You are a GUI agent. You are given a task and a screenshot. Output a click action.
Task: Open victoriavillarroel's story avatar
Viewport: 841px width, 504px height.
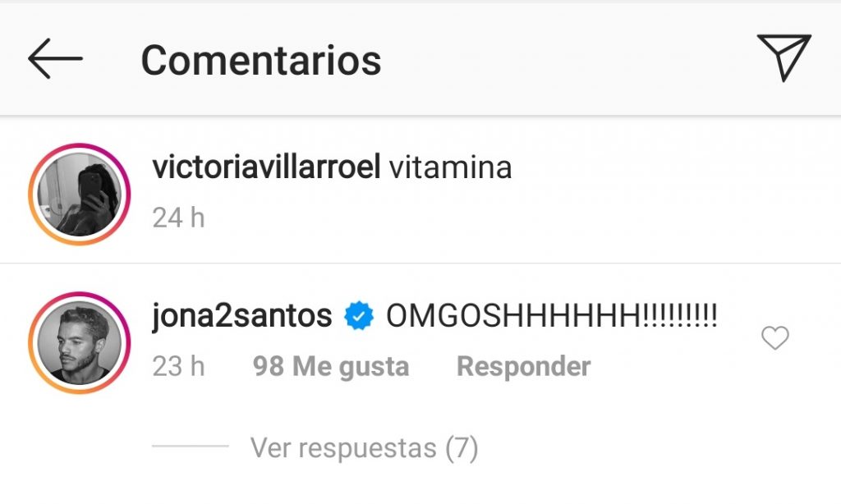[80, 194]
